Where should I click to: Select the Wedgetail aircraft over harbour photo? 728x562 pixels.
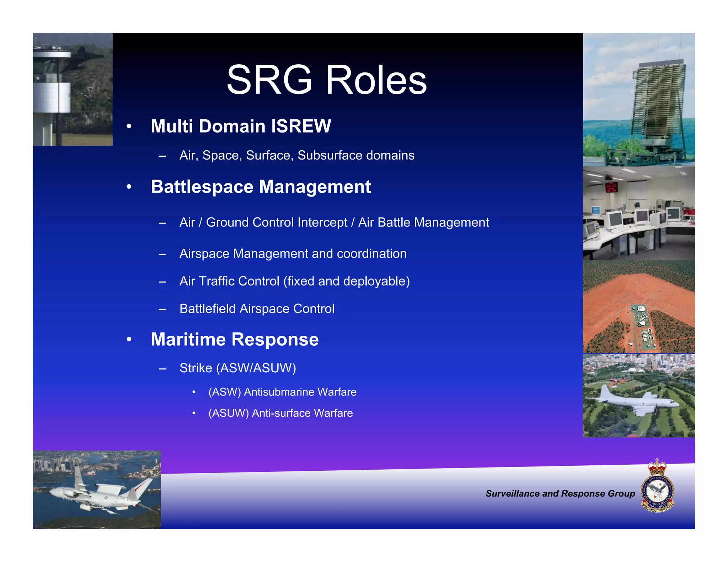click(x=97, y=490)
